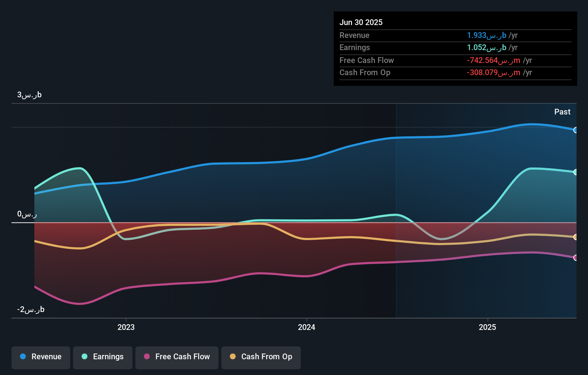
Task: Click the 2025 x-axis label
Action: [x=487, y=327]
